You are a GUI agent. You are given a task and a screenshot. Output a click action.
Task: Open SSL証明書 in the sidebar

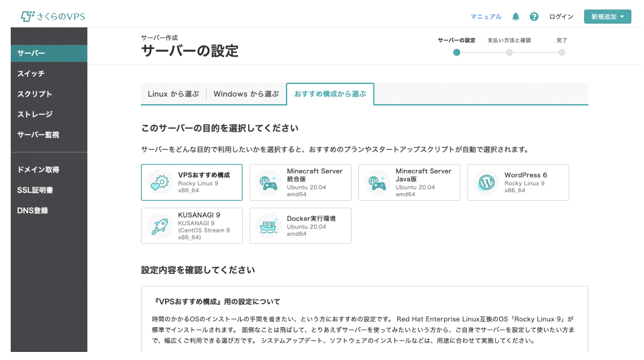[36, 190]
